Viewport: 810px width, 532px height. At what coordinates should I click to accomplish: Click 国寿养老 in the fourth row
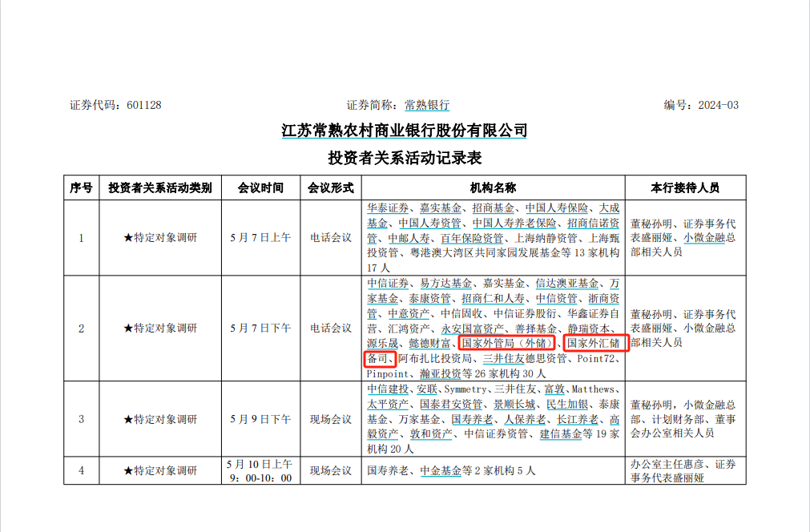click(388, 470)
